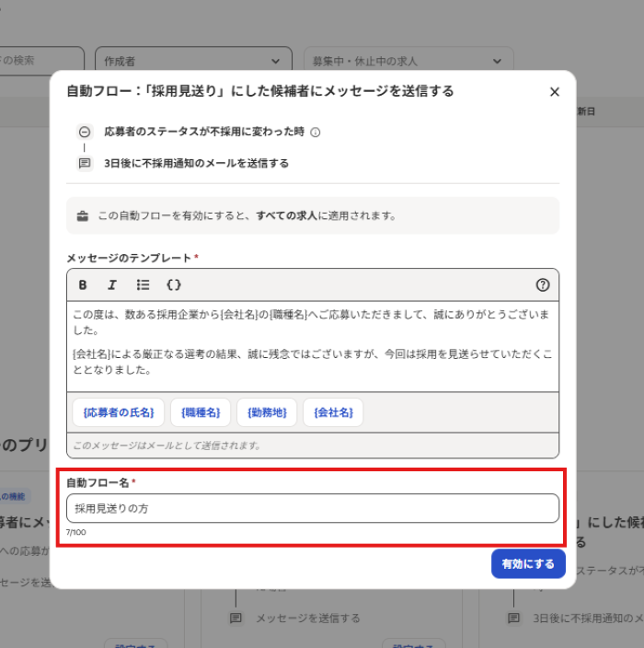644x648 pixels.
Task: Close the 自動フロー dialog with the X
Action: [x=554, y=92]
